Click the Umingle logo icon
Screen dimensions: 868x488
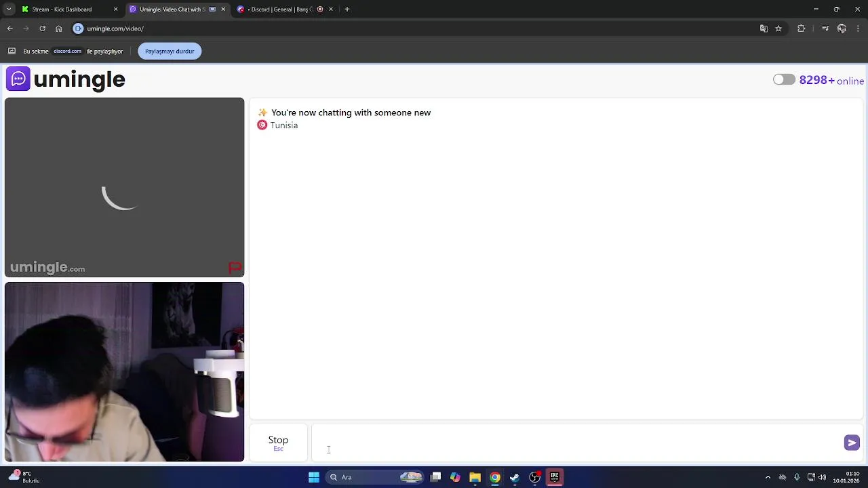click(x=18, y=79)
